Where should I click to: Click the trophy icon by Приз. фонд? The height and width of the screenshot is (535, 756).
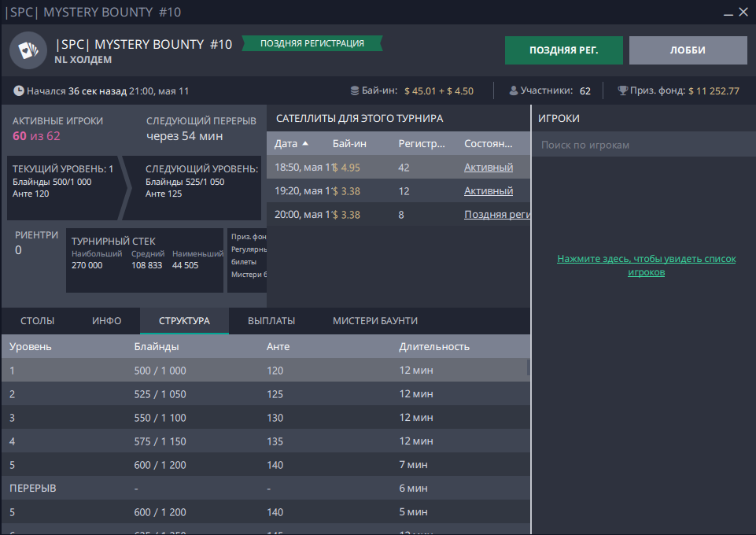point(622,91)
